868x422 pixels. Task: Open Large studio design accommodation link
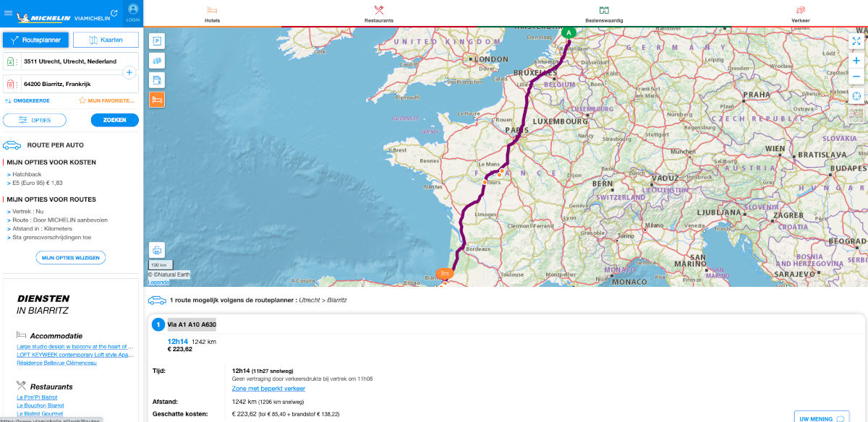[75, 347]
